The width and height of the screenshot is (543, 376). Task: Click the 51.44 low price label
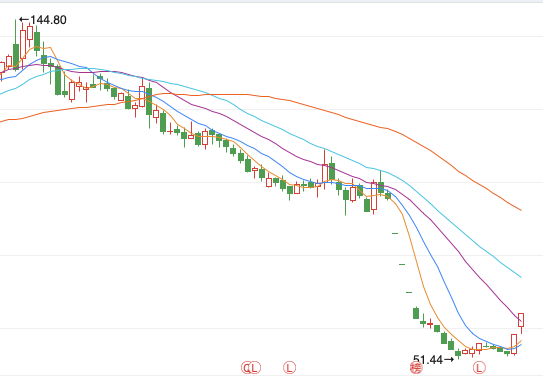tap(428, 360)
